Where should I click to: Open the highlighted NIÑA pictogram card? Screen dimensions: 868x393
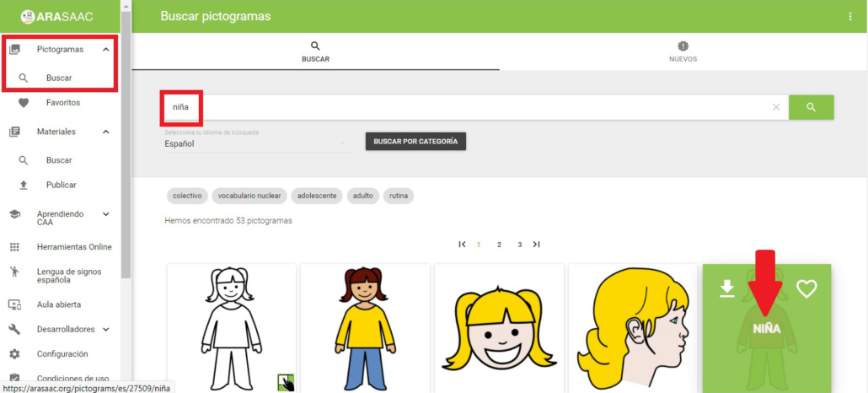pos(767,328)
